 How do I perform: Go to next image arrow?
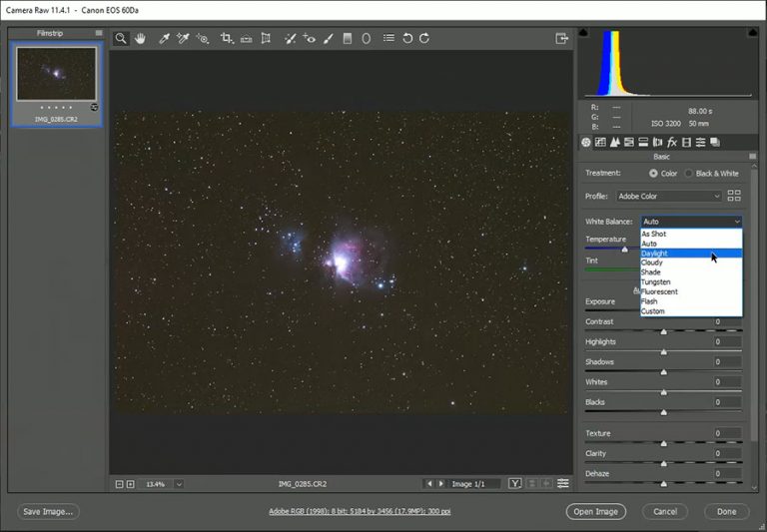pyautogui.click(x=441, y=484)
